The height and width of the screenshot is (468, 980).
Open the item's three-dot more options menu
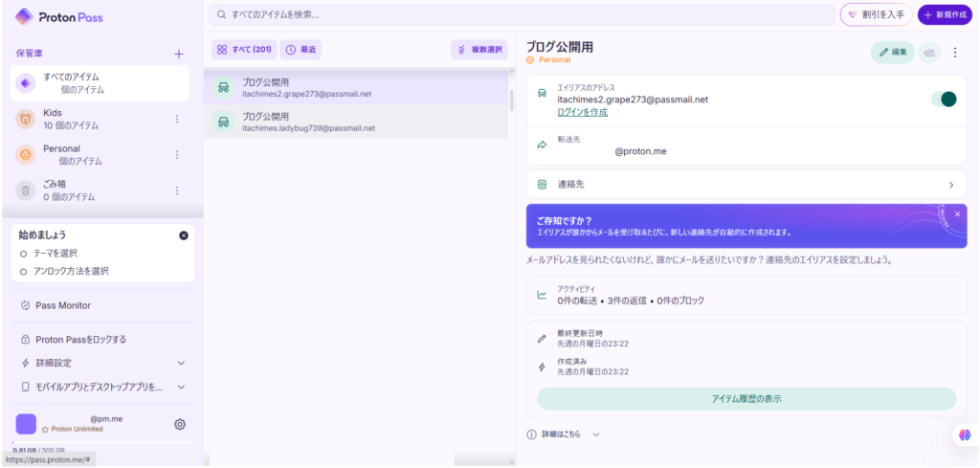954,53
